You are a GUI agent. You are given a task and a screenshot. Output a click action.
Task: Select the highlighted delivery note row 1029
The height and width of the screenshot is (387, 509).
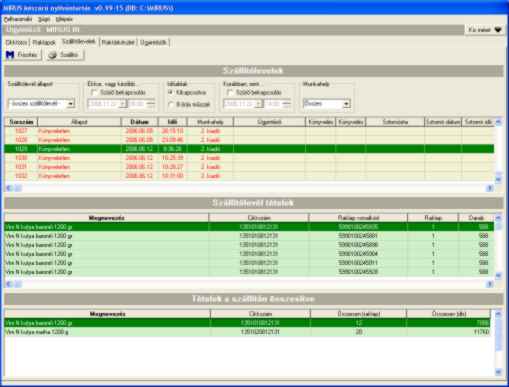coord(249,149)
